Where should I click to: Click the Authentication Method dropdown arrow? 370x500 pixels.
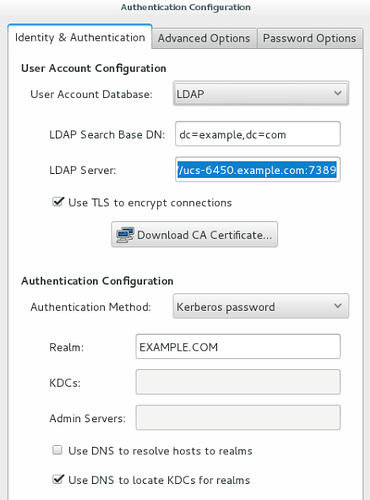pyautogui.click(x=338, y=306)
